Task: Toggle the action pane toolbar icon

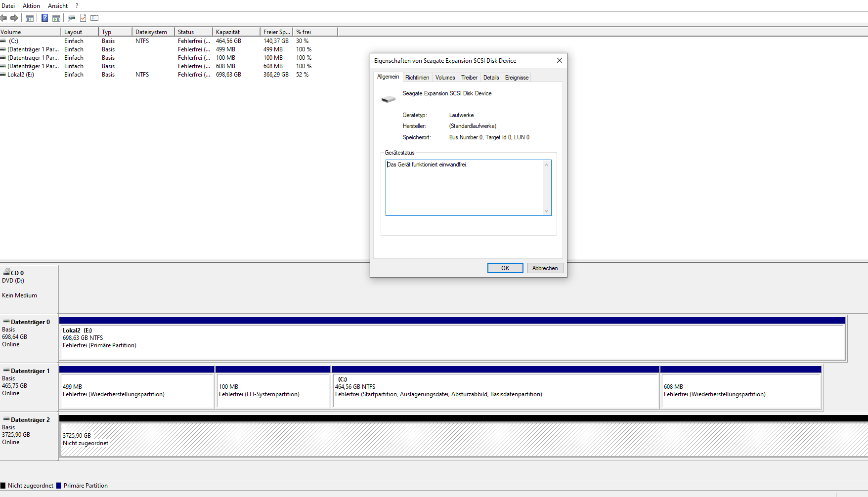Action: tap(56, 18)
